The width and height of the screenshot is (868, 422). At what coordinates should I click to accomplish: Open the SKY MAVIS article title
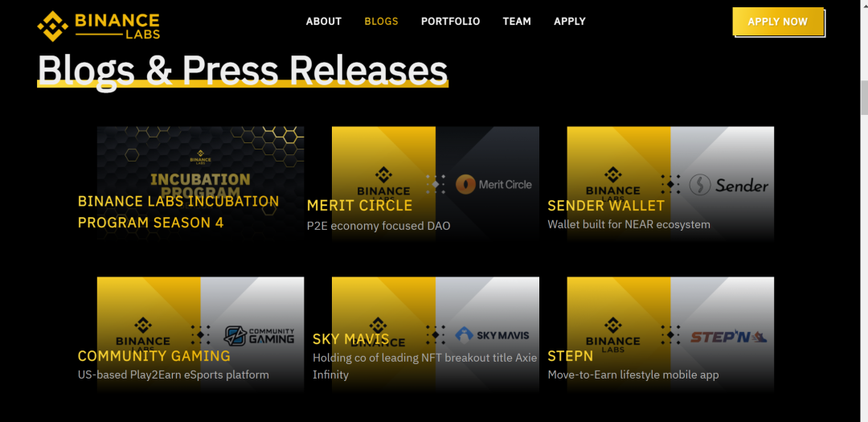coord(351,339)
